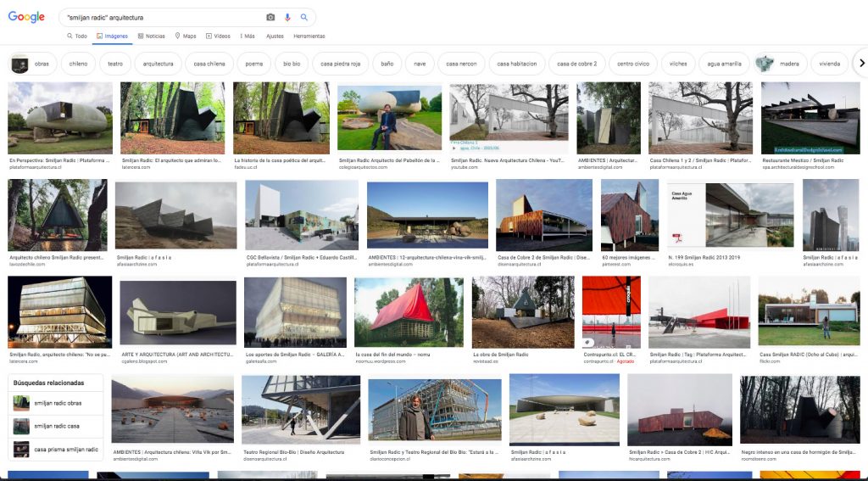Click the Google logo
This screenshot has width=868, height=481.
pos(26,17)
